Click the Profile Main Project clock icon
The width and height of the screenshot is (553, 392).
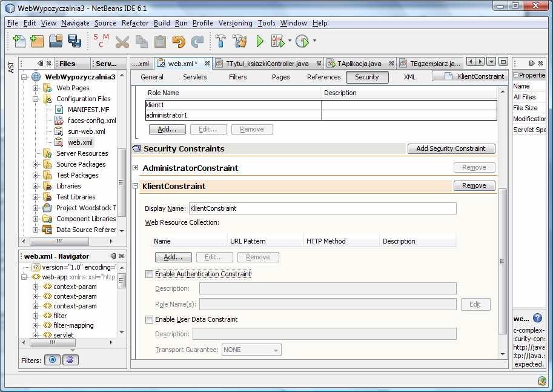302,41
